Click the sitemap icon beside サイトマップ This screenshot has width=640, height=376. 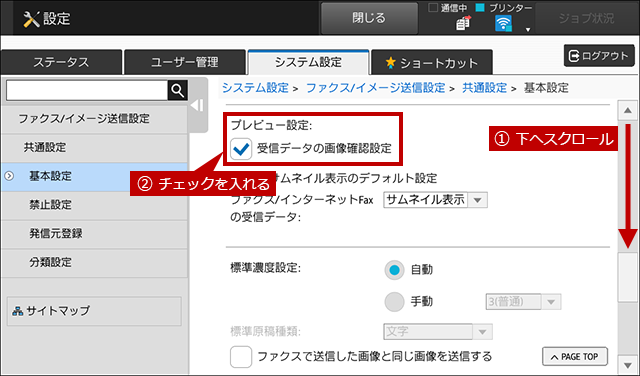click(17, 311)
